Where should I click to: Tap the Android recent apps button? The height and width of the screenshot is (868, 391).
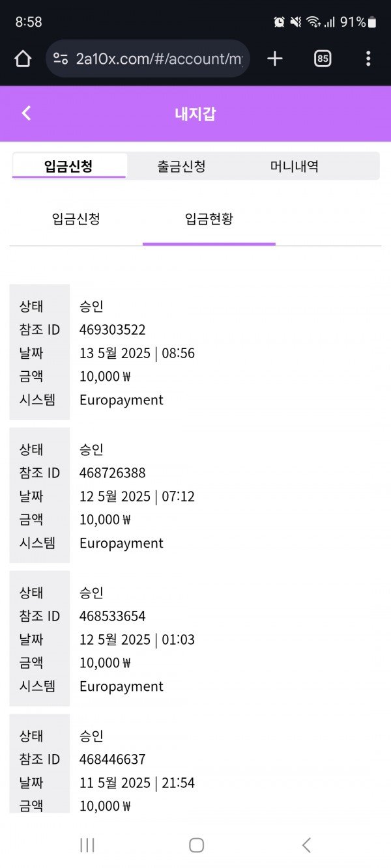coord(87,845)
